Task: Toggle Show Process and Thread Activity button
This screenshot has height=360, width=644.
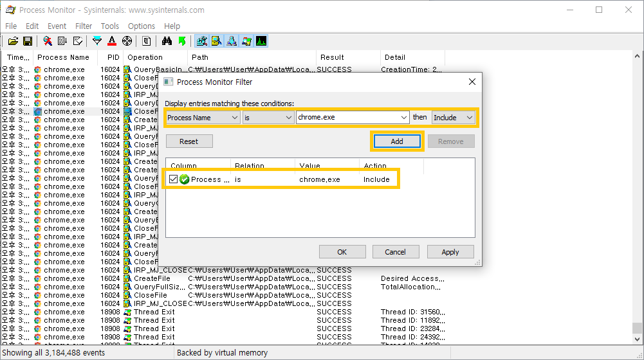Action: (x=246, y=41)
